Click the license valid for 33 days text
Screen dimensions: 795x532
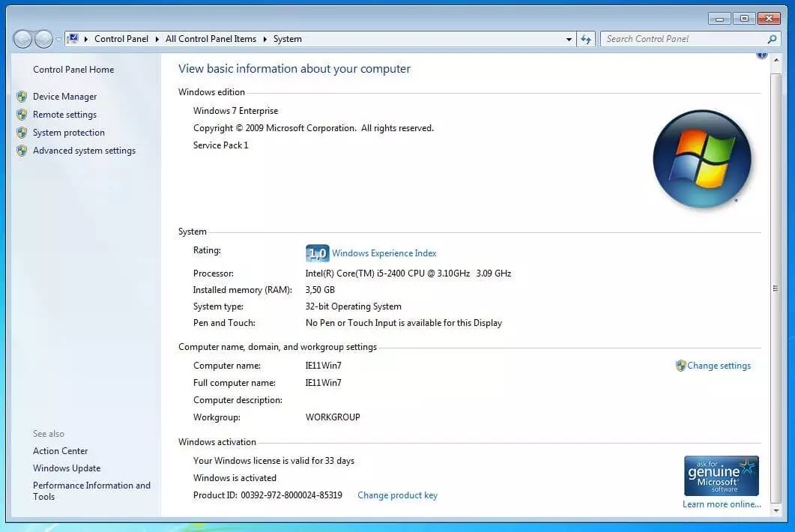[273, 461]
